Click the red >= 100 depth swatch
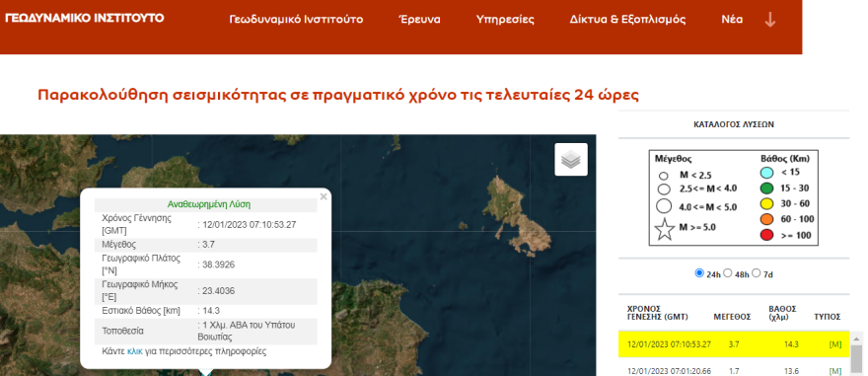 (767, 235)
